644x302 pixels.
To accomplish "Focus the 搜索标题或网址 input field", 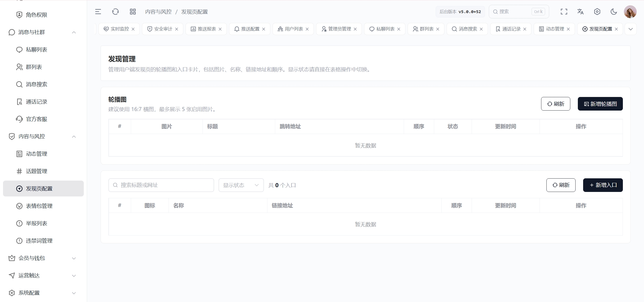I will pyautogui.click(x=161, y=185).
